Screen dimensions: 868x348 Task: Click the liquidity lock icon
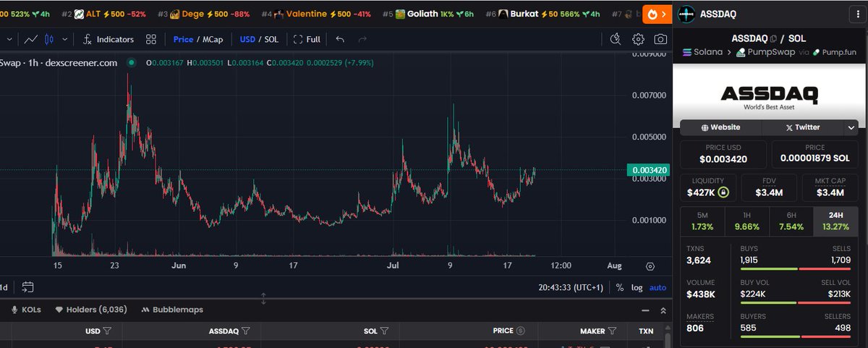pyautogui.click(x=723, y=192)
